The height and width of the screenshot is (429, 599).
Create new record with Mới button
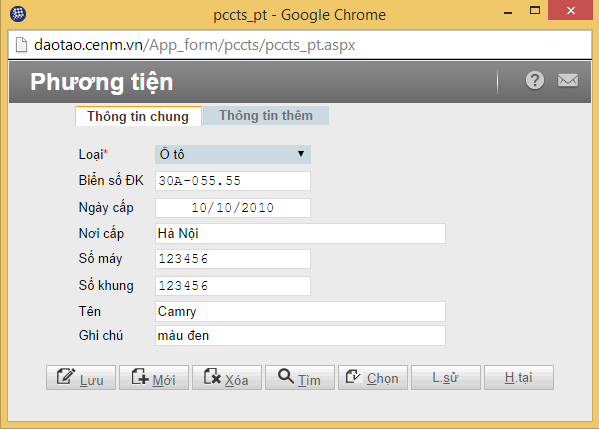point(154,377)
